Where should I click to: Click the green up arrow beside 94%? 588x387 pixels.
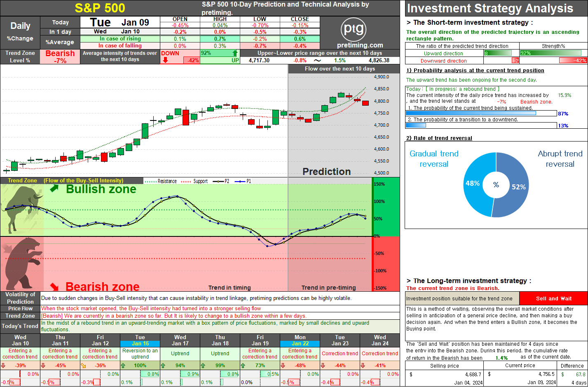163,365
